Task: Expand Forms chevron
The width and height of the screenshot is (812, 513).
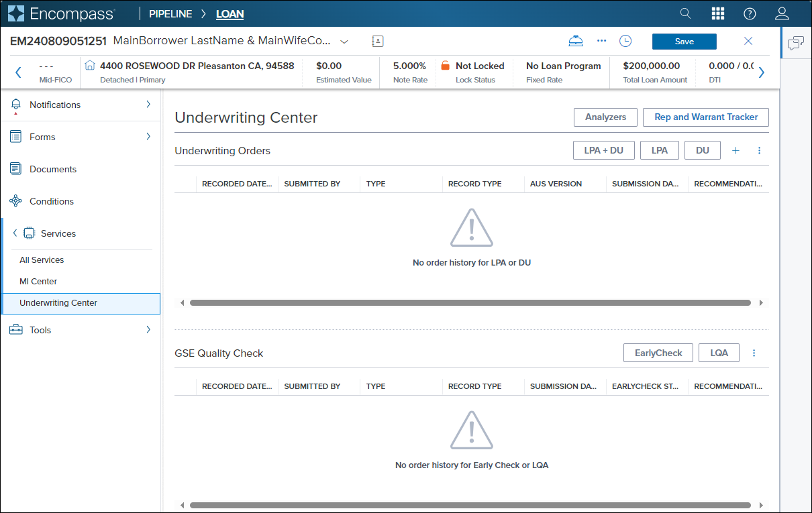Action: tap(148, 137)
